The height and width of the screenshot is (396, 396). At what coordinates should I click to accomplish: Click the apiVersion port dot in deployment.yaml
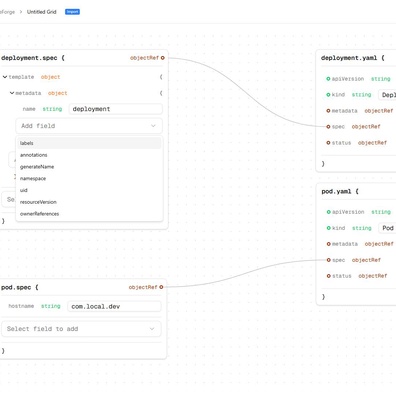coord(328,79)
